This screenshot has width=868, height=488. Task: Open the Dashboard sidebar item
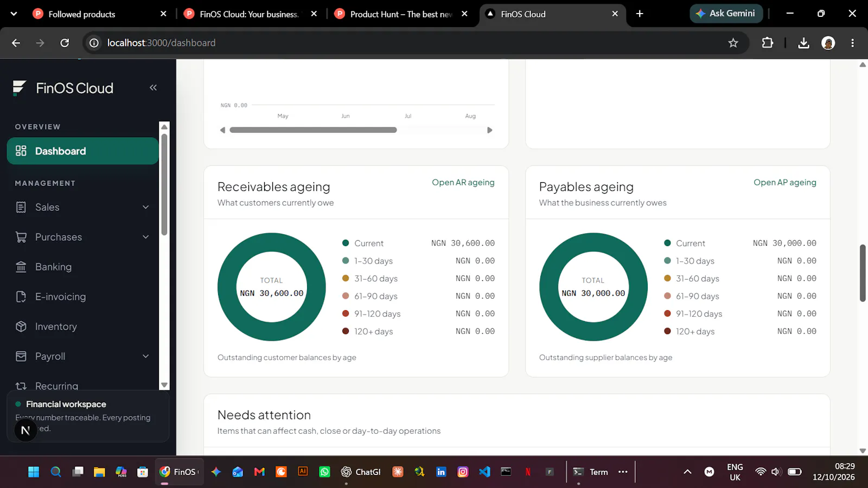[82, 151]
